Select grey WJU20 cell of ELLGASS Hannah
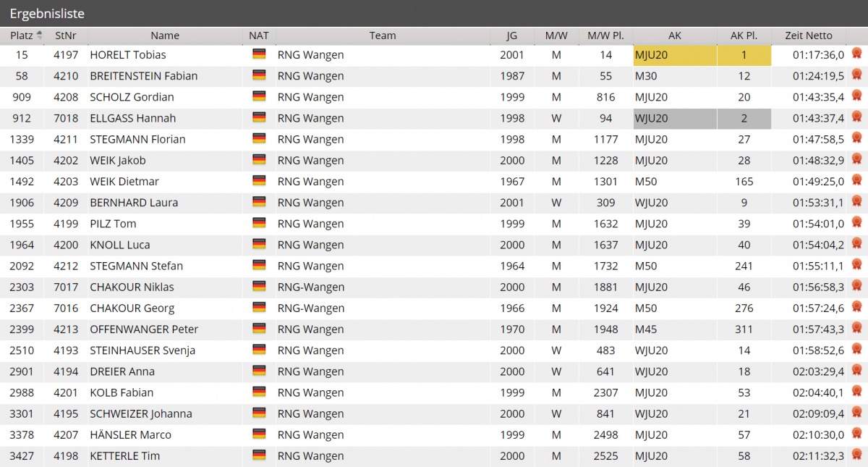 point(675,119)
